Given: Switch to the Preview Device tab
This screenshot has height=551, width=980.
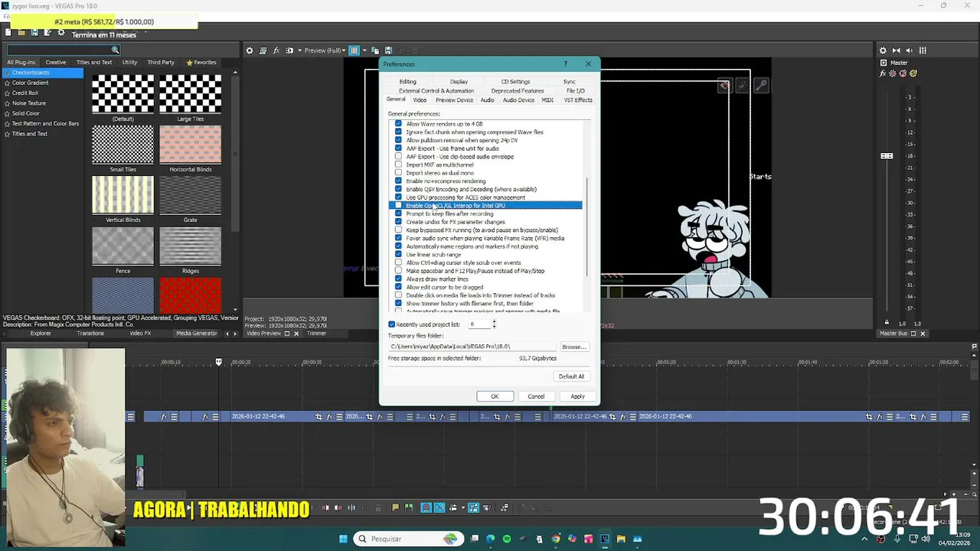Looking at the screenshot, I should (454, 100).
